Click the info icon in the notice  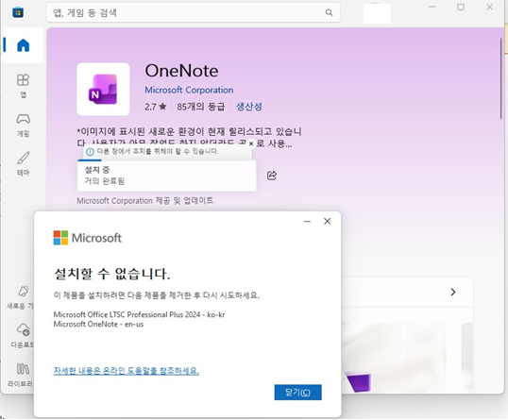(x=91, y=152)
